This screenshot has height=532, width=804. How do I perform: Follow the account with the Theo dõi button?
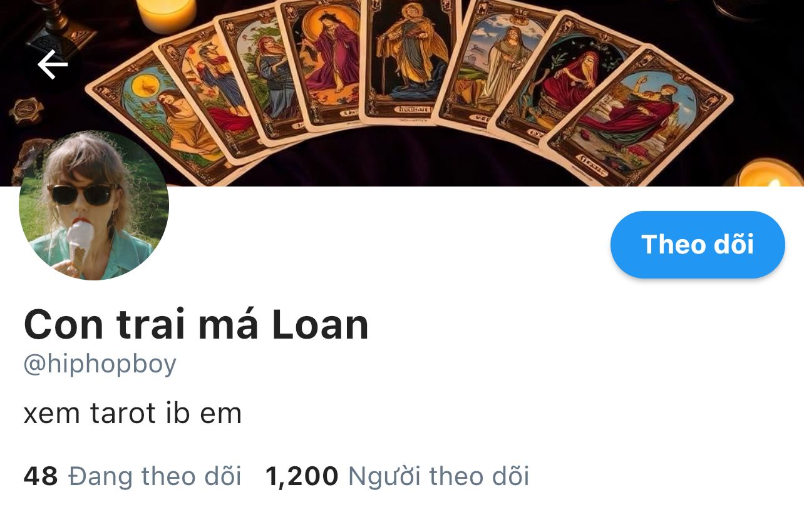click(x=698, y=244)
